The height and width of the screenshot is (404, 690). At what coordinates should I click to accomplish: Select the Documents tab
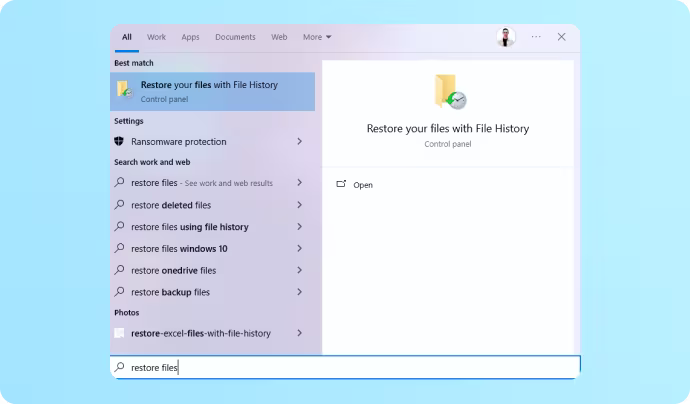pos(235,37)
